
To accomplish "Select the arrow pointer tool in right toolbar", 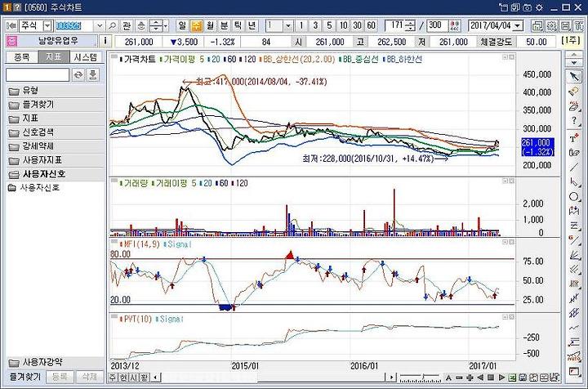I will click(x=574, y=77).
